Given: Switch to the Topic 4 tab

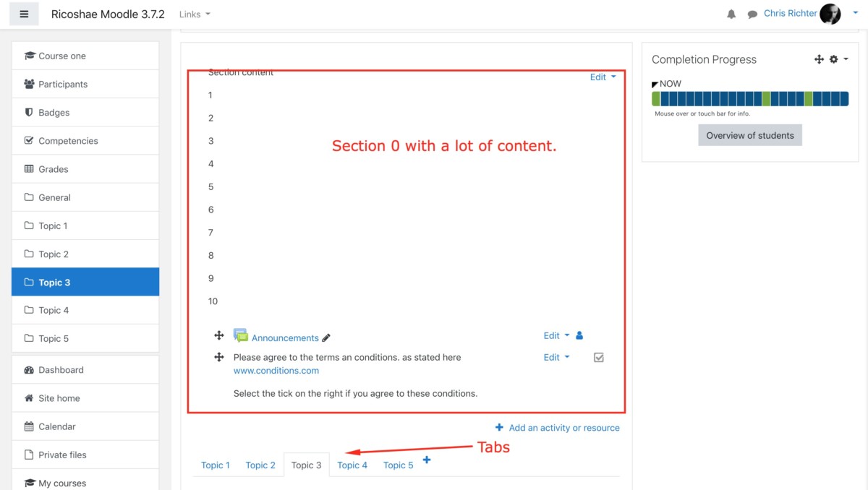Looking at the screenshot, I should (x=352, y=465).
